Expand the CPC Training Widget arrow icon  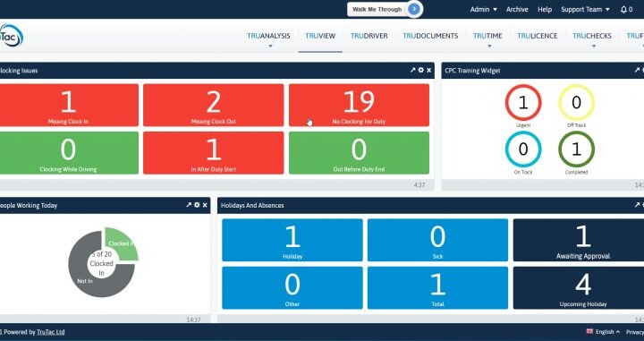[637, 70]
